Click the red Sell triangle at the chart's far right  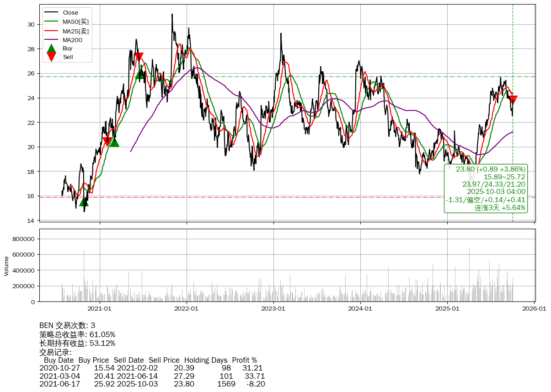513,100
